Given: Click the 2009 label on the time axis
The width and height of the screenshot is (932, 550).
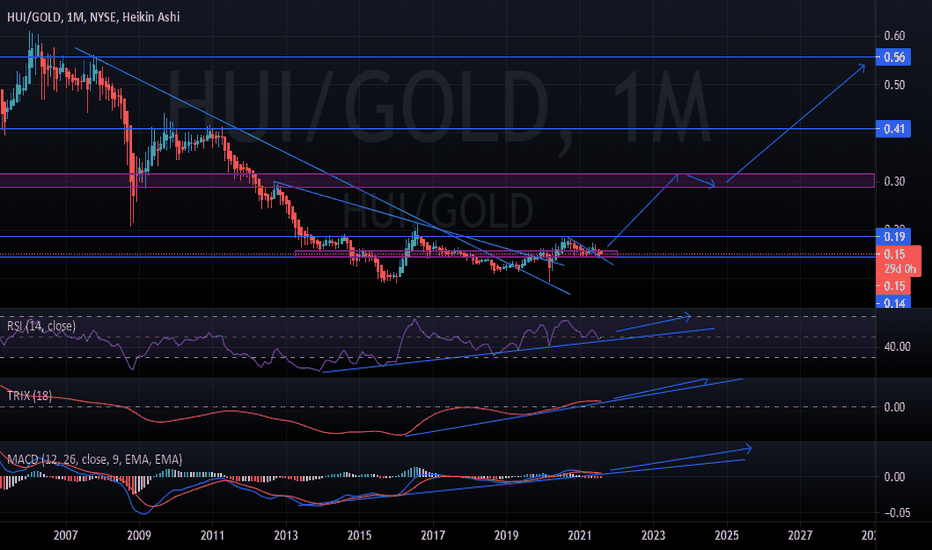Looking at the screenshot, I should click(x=138, y=535).
